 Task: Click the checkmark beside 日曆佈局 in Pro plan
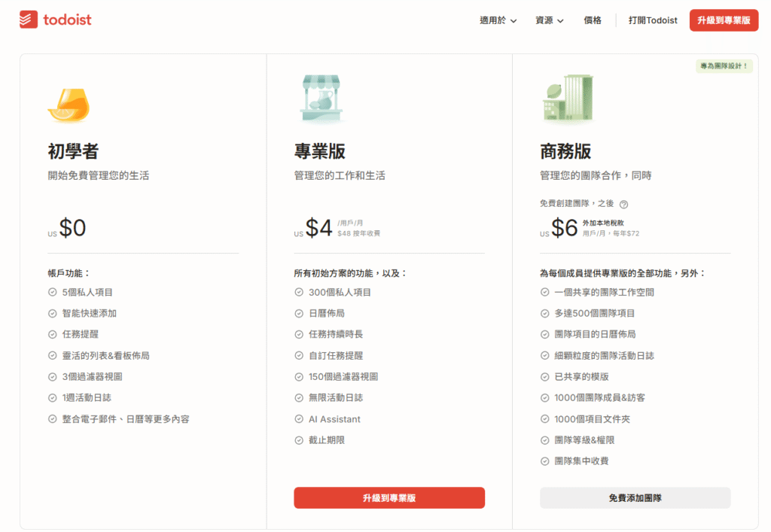299,313
